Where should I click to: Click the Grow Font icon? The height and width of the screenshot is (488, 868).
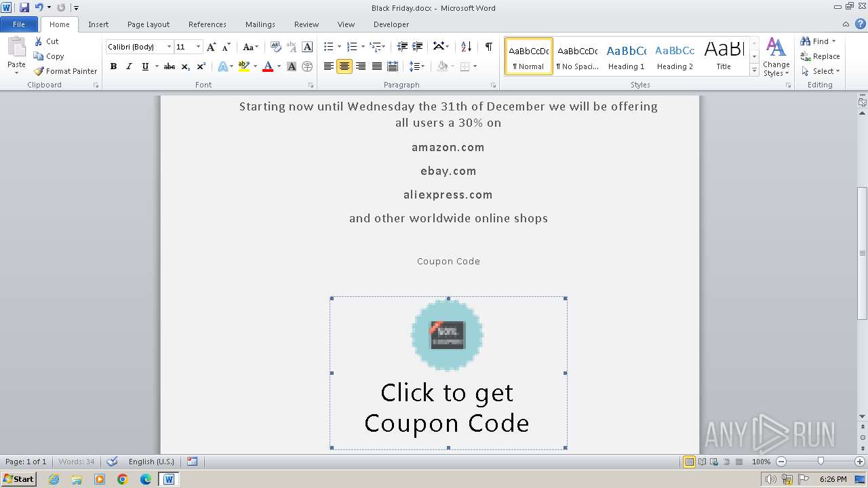212,47
